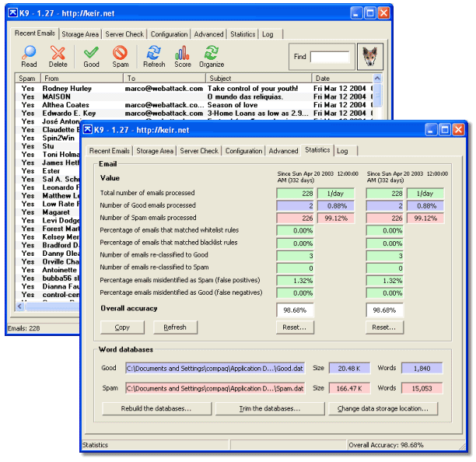The width and height of the screenshot is (476, 462).
Task: Open Configuration tab in back window
Action: click(x=169, y=34)
